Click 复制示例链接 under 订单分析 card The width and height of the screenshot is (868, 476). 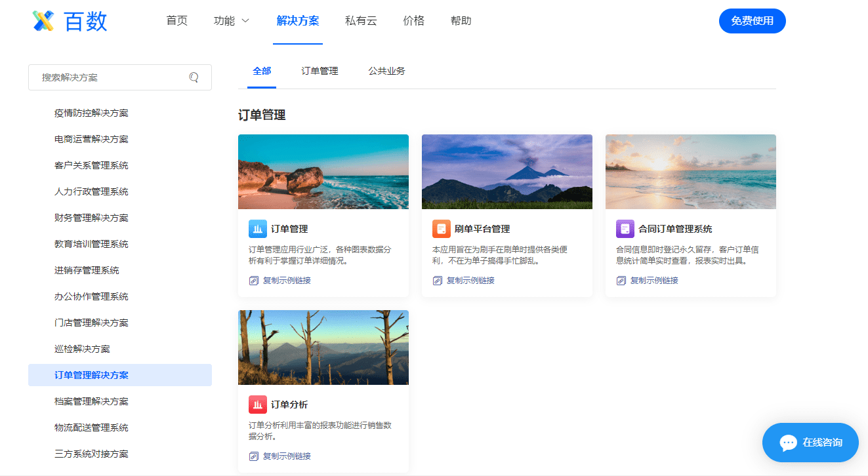pyautogui.click(x=287, y=456)
